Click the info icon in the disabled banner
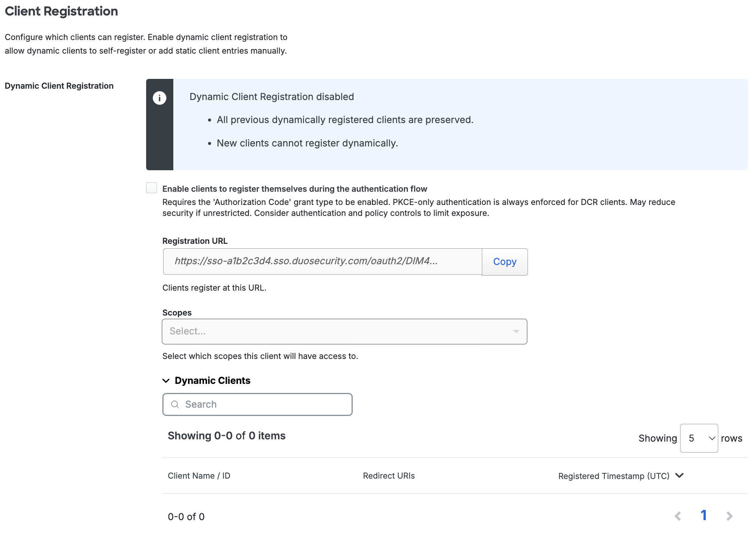Image resolution: width=756 pixels, height=539 pixels. (x=160, y=97)
